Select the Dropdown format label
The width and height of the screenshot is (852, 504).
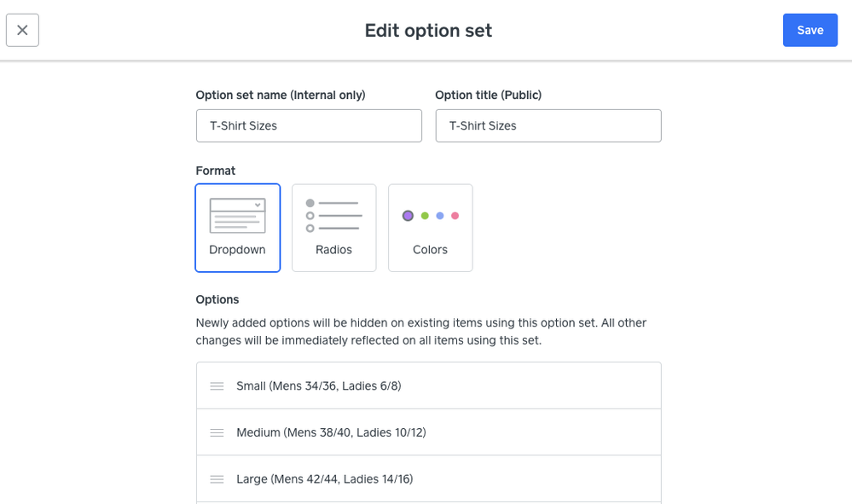tap(237, 250)
